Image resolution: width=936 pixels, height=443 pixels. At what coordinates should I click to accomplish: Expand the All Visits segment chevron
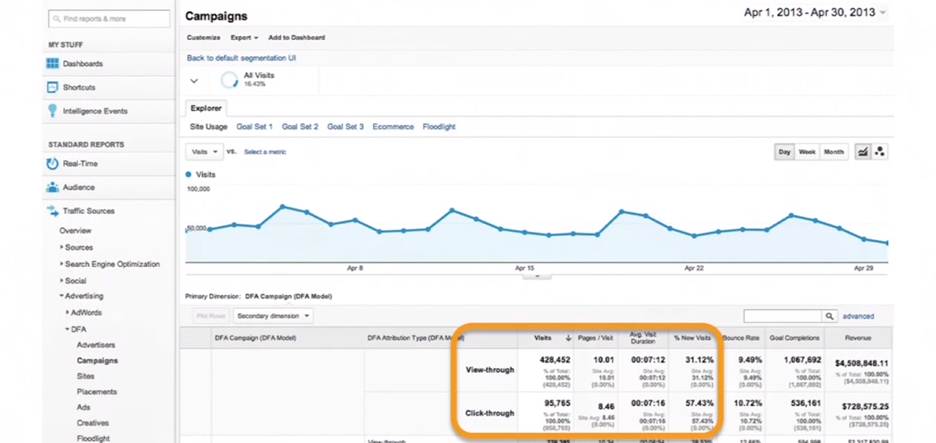[x=194, y=81]
